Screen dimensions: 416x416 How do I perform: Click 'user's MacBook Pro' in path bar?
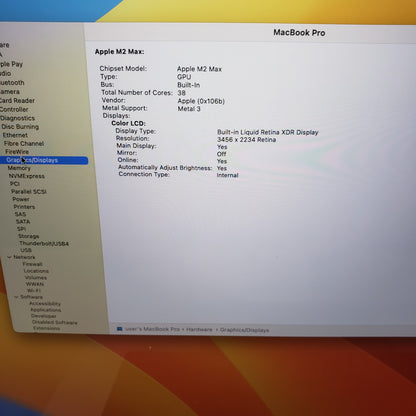point(152,329)
